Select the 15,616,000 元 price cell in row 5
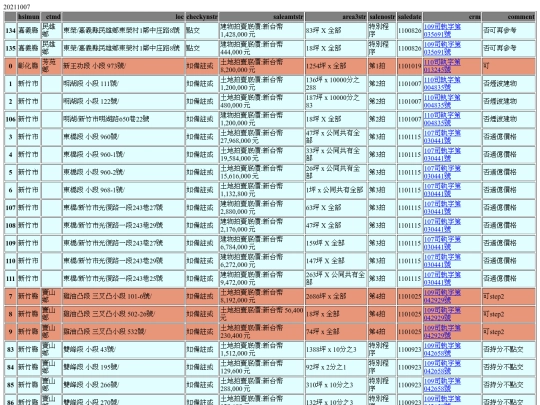540x405 pixels. 262,172
